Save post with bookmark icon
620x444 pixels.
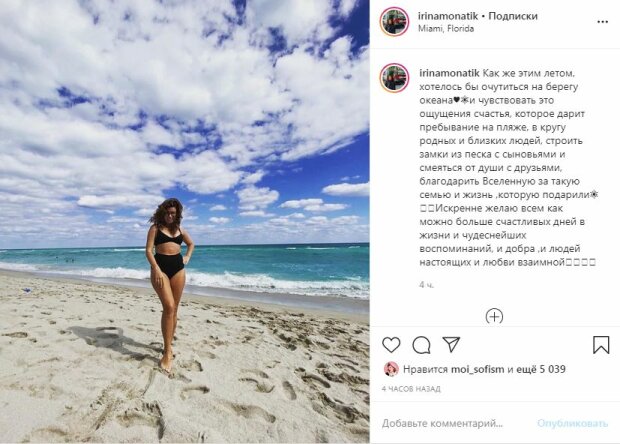coord(601,345)
